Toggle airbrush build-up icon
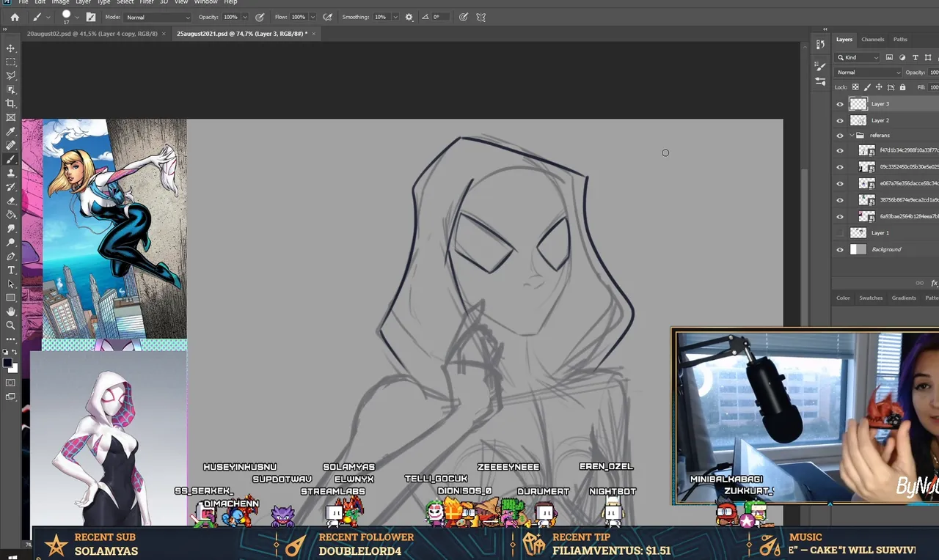939x560 pixels. click(x=327, y=17)
